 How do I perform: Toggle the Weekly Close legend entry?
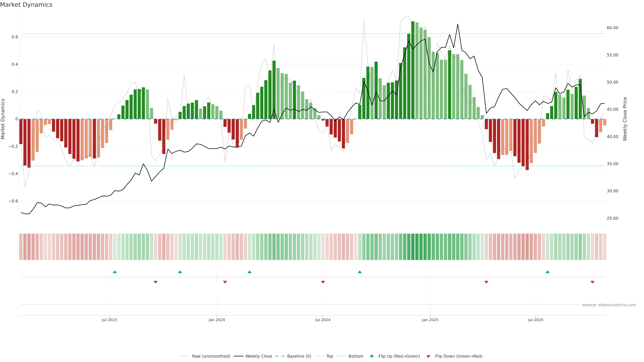[x=258, y=356]
